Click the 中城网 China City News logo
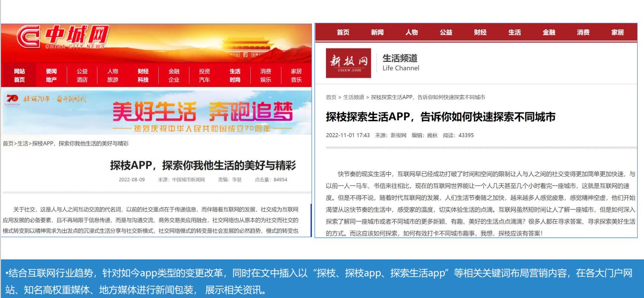Image resolution: width=644 pixels, height=298 pixels. (x=62, y=38)
